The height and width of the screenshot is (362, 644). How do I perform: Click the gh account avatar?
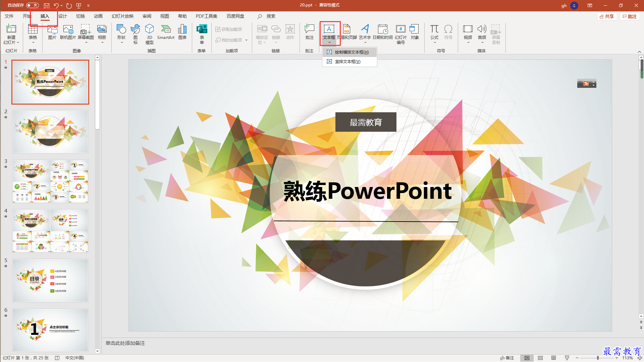click(x=574, y=5)
